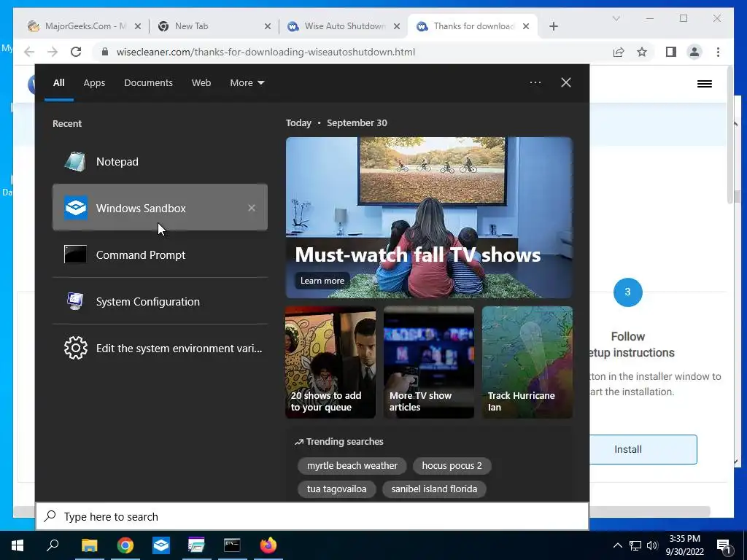This screenshot has height=560, width=747.
Task: Open a new Chrome tab
Action: (554, 26)
